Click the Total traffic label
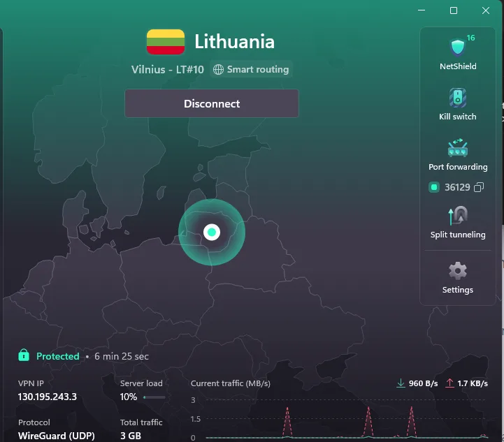This screenshot has height=442, width=504. click(141, 422)
